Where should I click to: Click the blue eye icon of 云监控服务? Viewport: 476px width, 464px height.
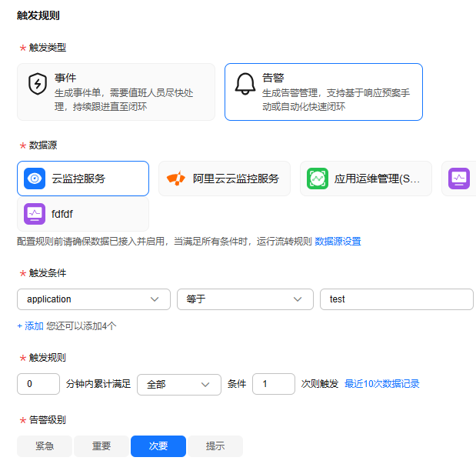35,179
